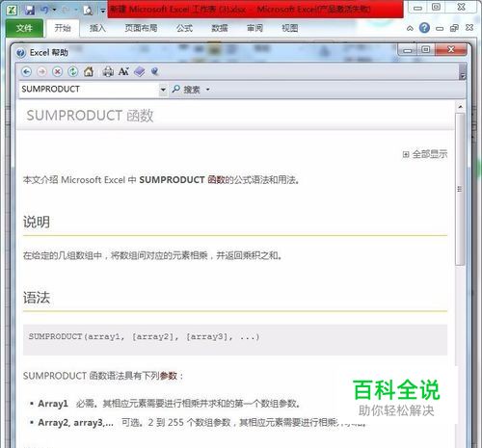Open the 数据 ribbon tab
The height and width of the screenshot is (448, 482).
220,28
